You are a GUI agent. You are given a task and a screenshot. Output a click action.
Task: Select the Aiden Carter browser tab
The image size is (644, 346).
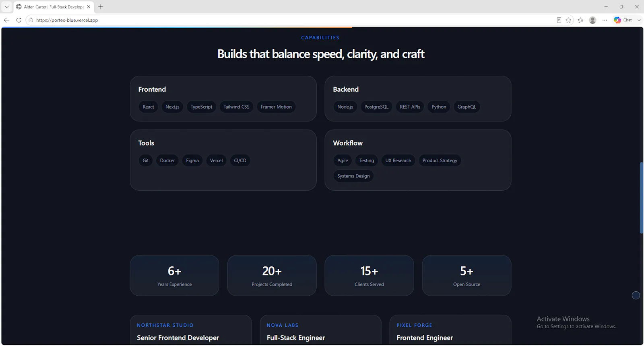click(54, 7)
